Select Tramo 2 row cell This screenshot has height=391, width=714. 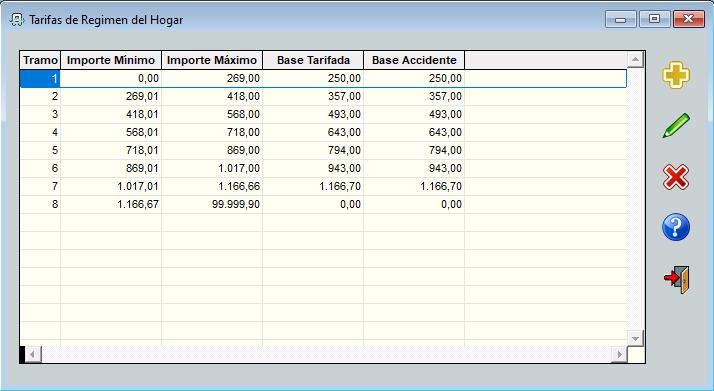[40, 96]
